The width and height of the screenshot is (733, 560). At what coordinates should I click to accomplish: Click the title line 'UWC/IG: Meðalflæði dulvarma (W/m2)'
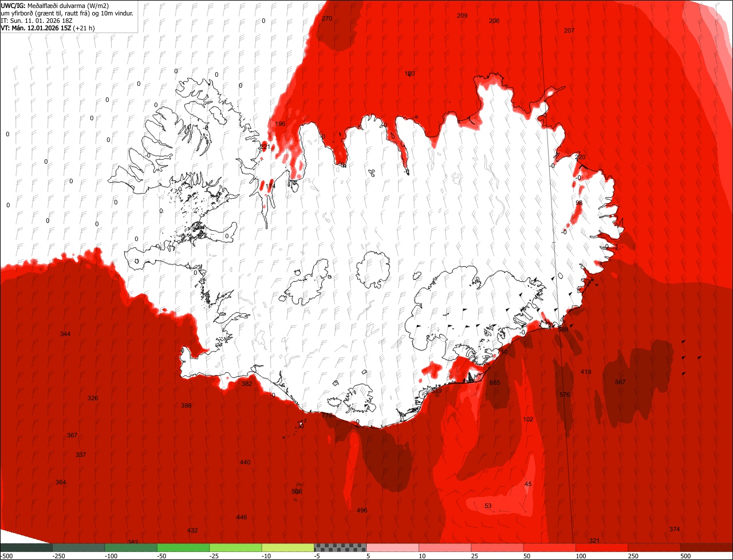(55, 5)
